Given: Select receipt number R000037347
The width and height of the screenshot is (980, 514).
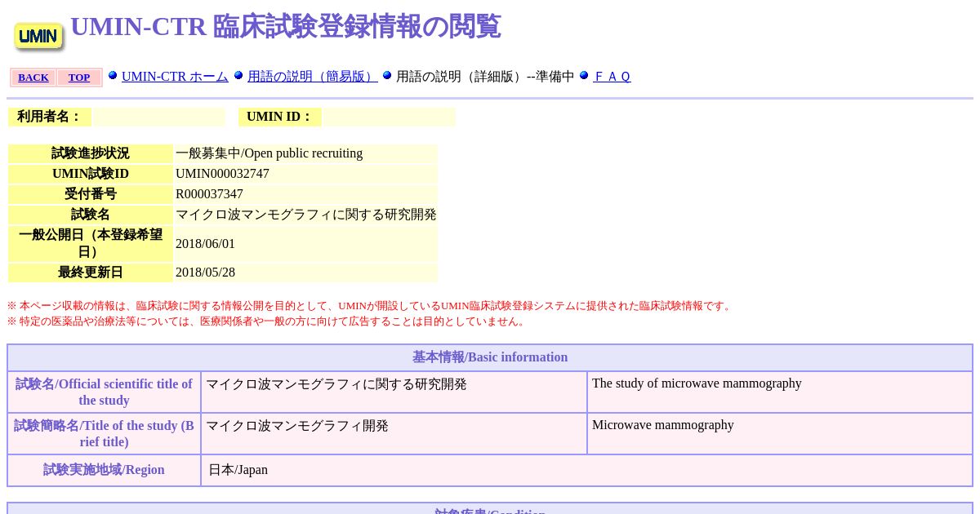Looking at the screenshot, I should coord(209,194).
